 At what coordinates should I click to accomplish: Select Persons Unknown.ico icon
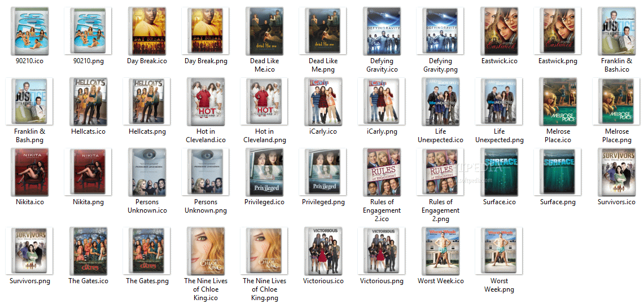point(147,172)
